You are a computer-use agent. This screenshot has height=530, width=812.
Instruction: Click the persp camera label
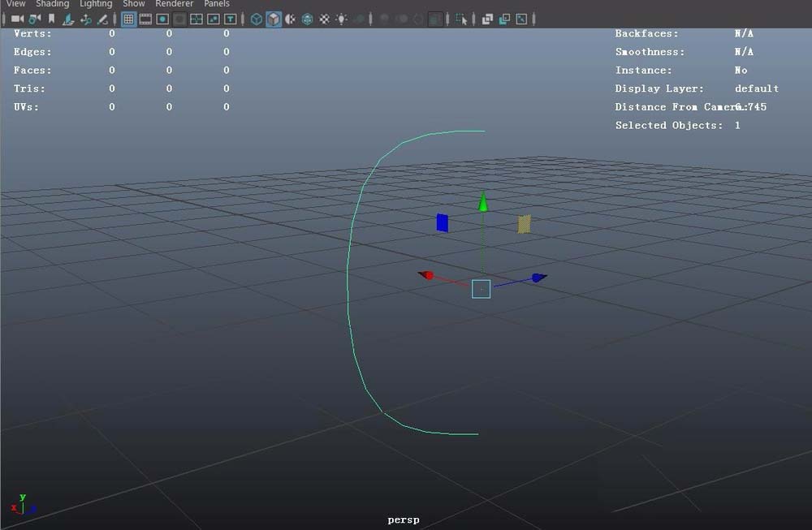point(404,519)
